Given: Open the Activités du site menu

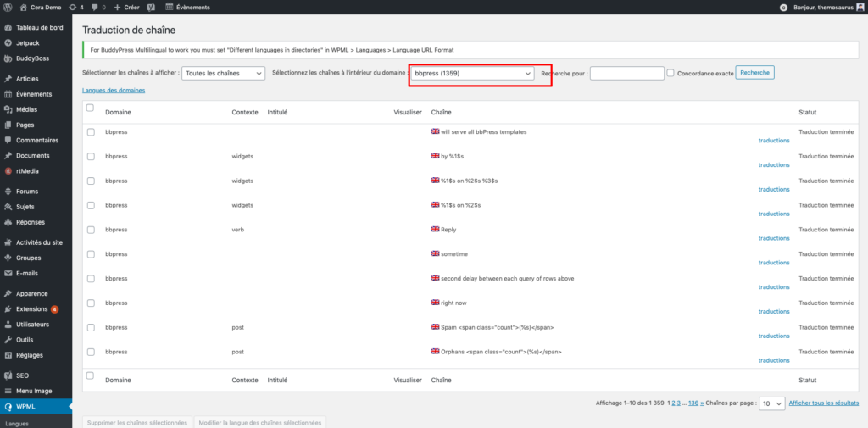Looking at the screenshot, I should pyautogui.click(x=39, y=242).
